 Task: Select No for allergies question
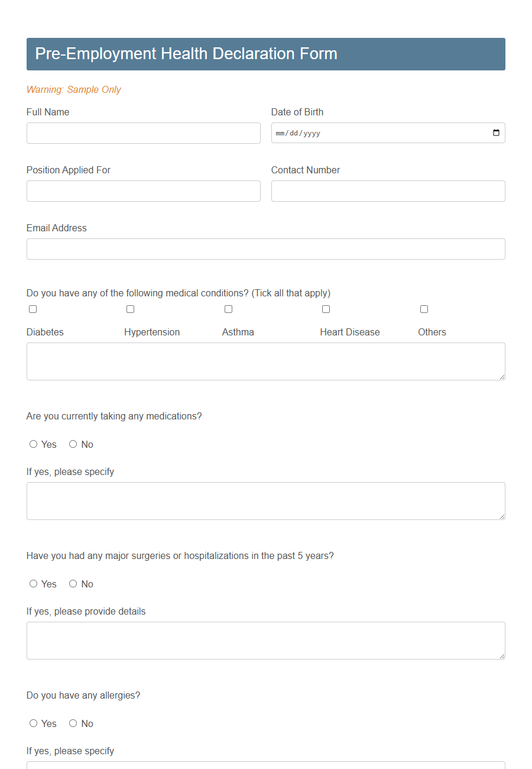[x=73, y=723]
